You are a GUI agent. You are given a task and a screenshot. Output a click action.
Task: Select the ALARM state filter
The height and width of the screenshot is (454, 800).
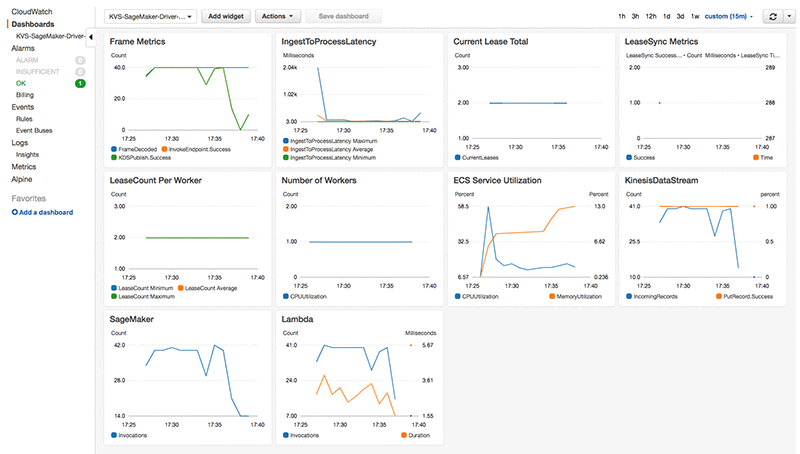point(27,60)
